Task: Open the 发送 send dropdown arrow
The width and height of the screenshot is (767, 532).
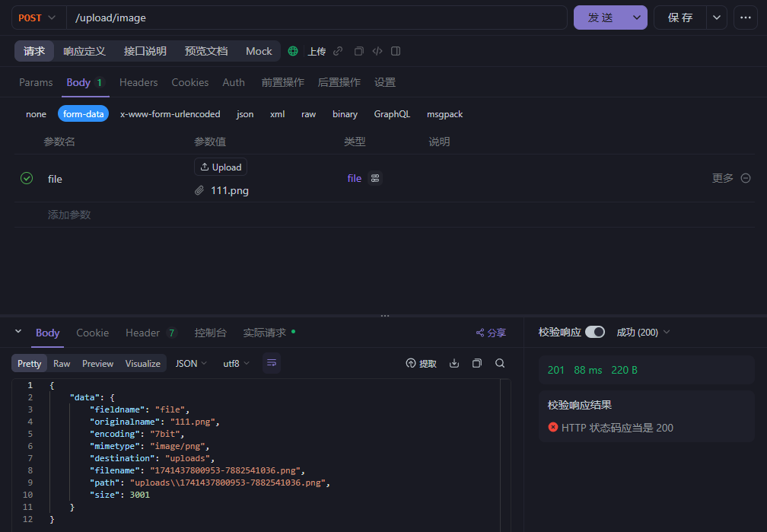Action: [x=636, y=18]
